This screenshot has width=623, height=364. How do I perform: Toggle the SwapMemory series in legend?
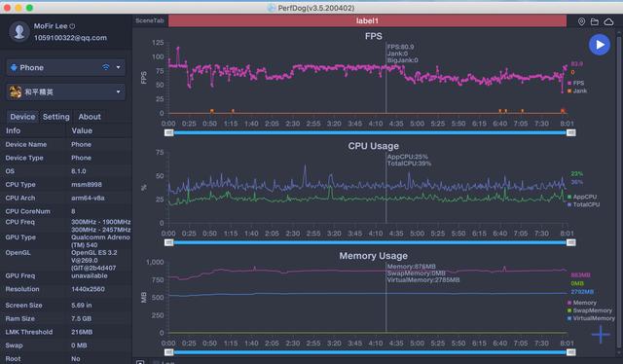[590, 310]
